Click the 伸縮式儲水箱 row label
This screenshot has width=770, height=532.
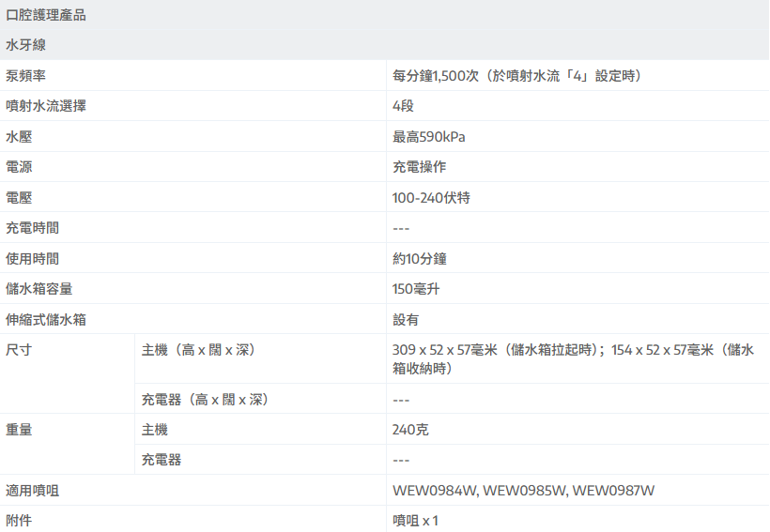tap(46, 320)
